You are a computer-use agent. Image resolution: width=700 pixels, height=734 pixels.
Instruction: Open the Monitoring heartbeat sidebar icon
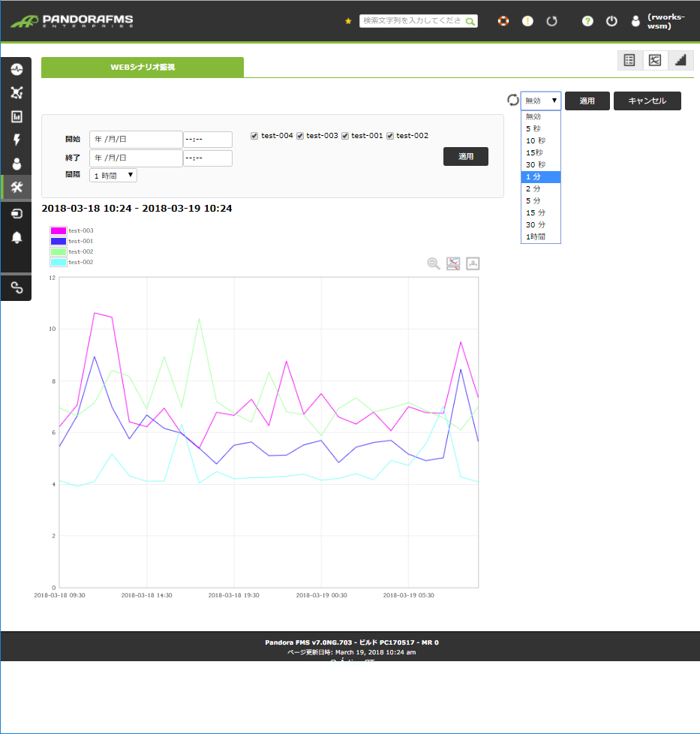17,69
